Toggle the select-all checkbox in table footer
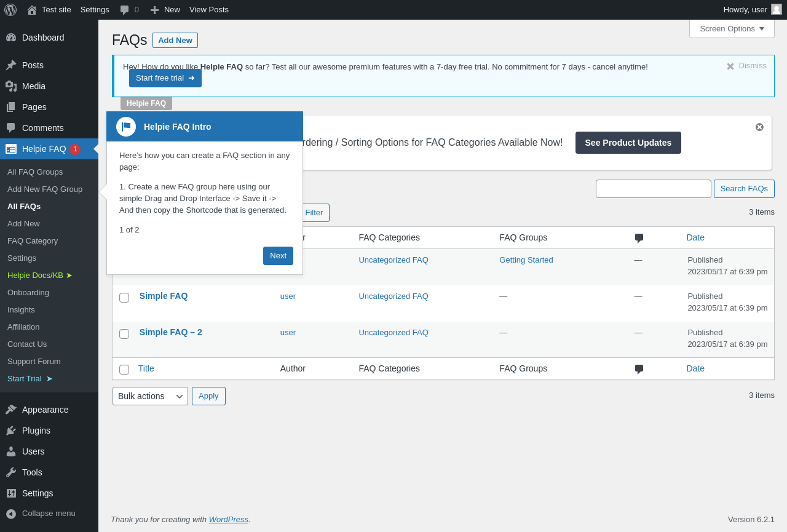The width and height of the screenshot is (787, 532). [124, 370]
